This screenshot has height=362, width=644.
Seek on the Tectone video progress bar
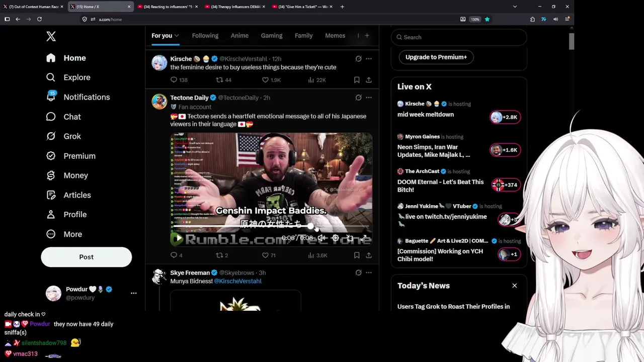[271, 227]
